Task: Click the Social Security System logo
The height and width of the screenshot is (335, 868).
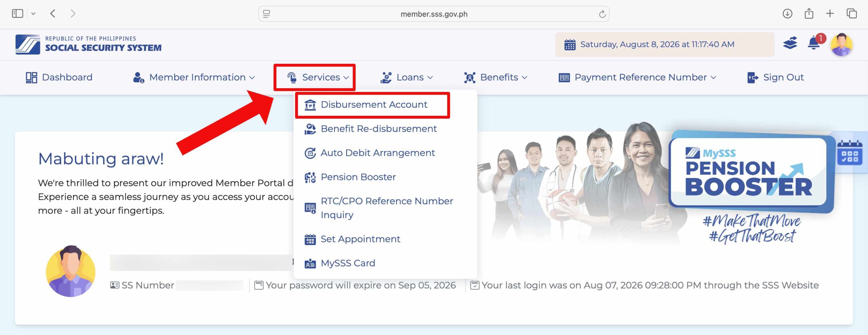Action: pyautogui.click(x=88, y=44)
